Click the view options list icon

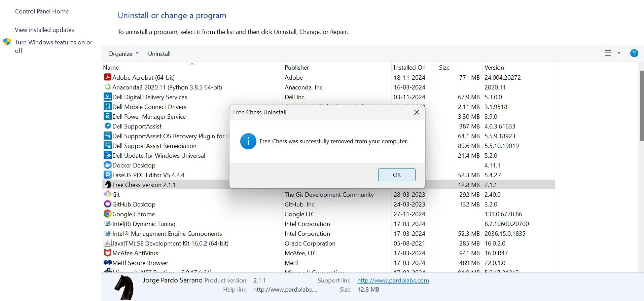pos(608,53)
